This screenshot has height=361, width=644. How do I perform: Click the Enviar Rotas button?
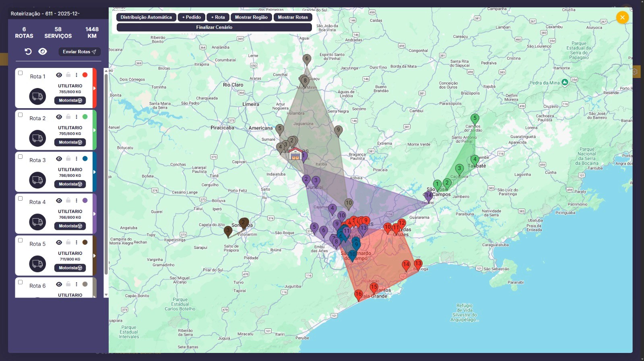point(79,52)
